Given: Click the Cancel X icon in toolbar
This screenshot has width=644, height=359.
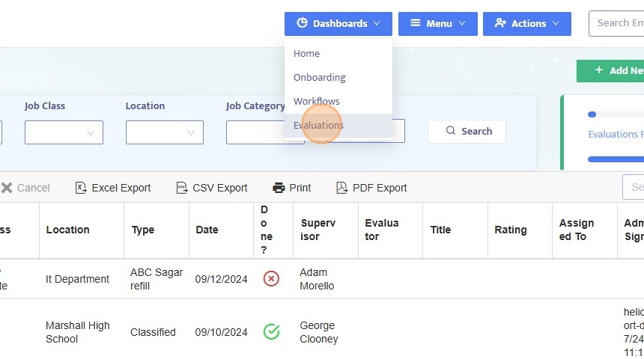Looking at the screenshot, I should [7, 188].
